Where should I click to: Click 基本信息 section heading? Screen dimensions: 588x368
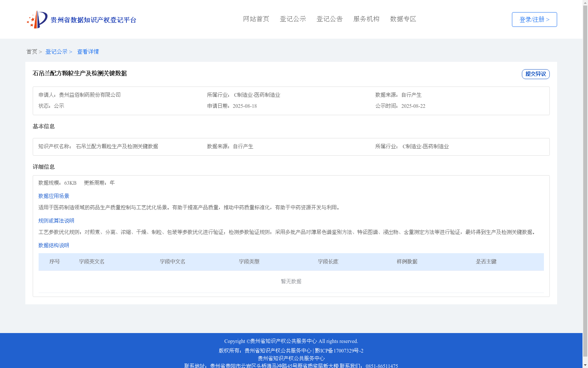pyautogui.click(x=44, y=127)
